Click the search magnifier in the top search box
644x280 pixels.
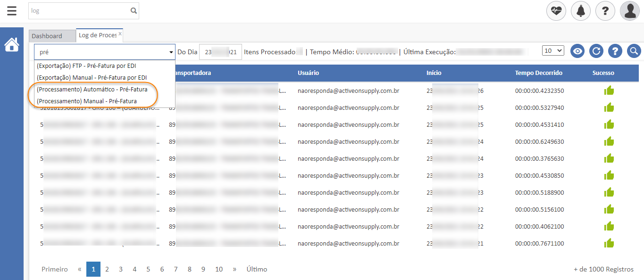[x=134, y=10]
